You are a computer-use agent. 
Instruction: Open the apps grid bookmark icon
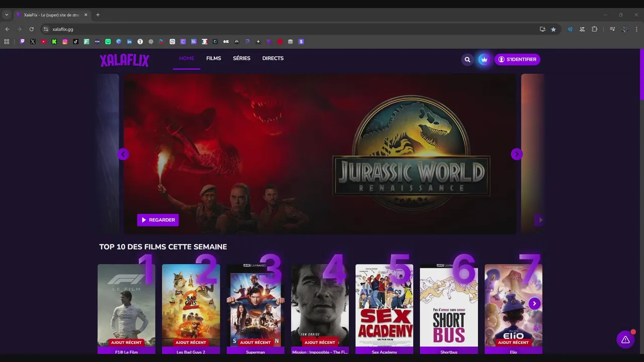[x=7, y=42]
